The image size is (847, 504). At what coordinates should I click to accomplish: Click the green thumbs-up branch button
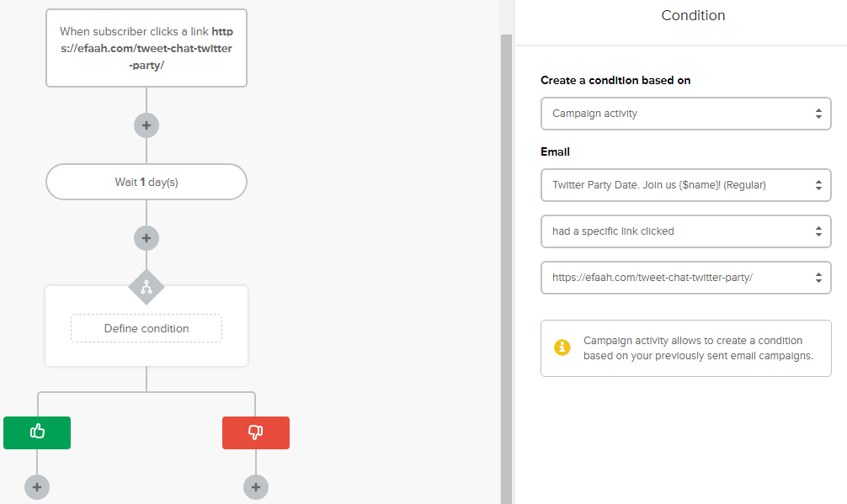click(37, 432)
